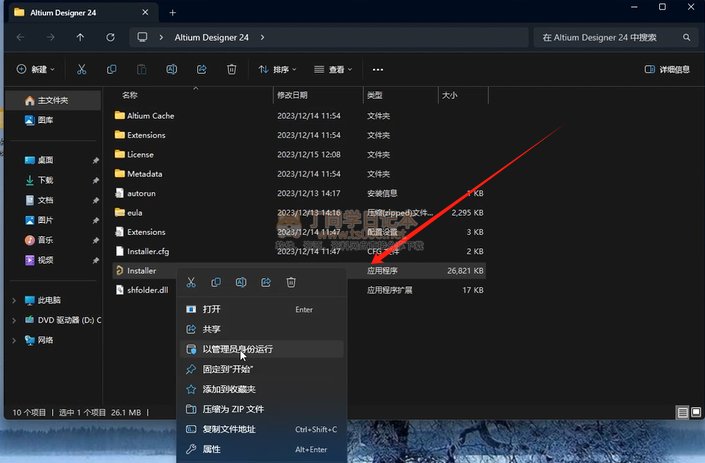The image size is (705, 463).
Task: Switch to details list view in status bar
Action: point(682,411)
